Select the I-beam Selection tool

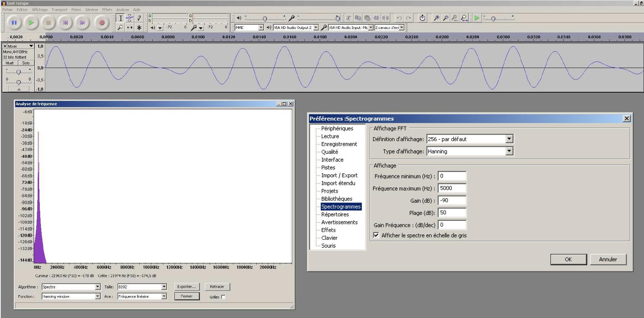(x=121, y=18)
